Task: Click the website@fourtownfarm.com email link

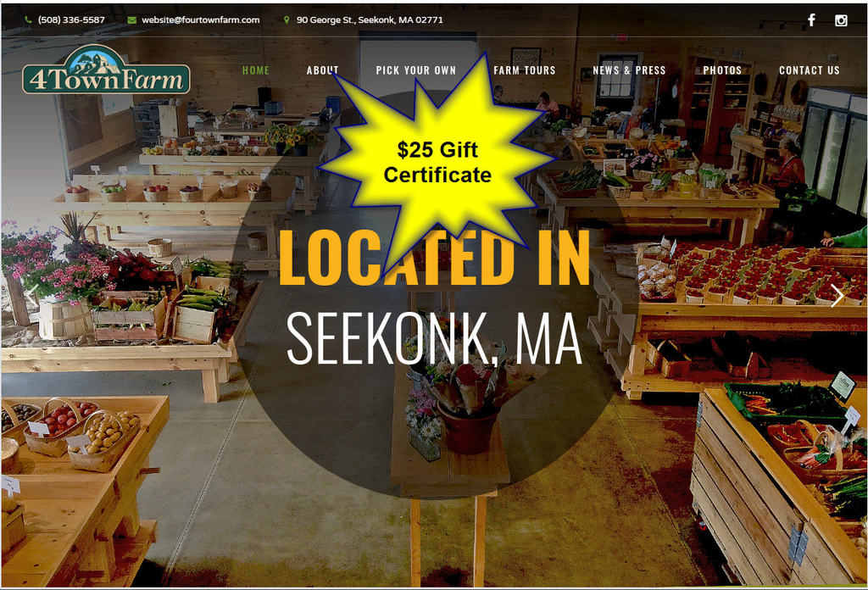Action: point(200,20)
